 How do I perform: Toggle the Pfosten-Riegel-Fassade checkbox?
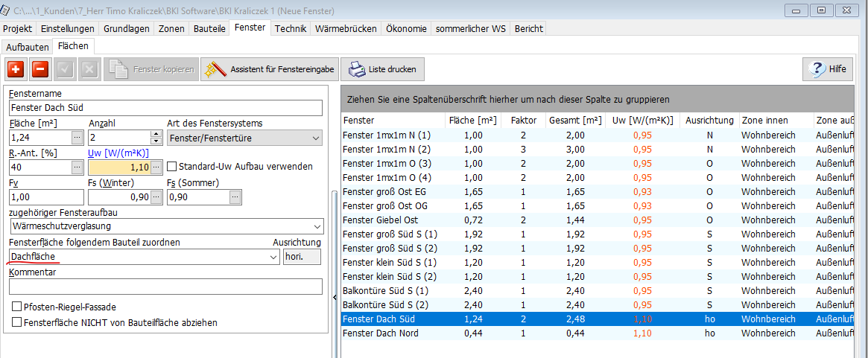16,307
